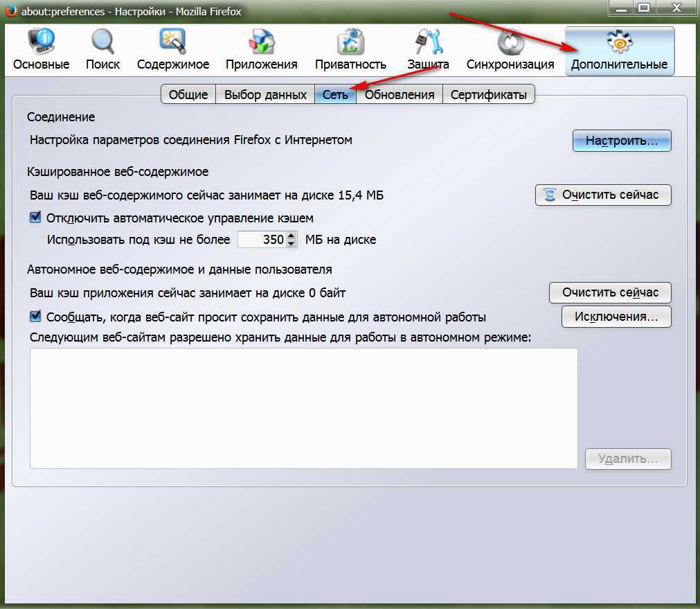This screenshot has height=609, width=700.
Task: Uncheck Отключить автоматическое управление кэшем
Action: pyautogui.click(x=35, y=218)
